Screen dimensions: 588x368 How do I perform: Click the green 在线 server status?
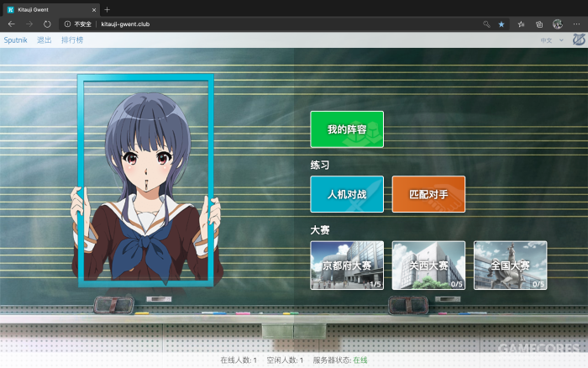point(360,360)
